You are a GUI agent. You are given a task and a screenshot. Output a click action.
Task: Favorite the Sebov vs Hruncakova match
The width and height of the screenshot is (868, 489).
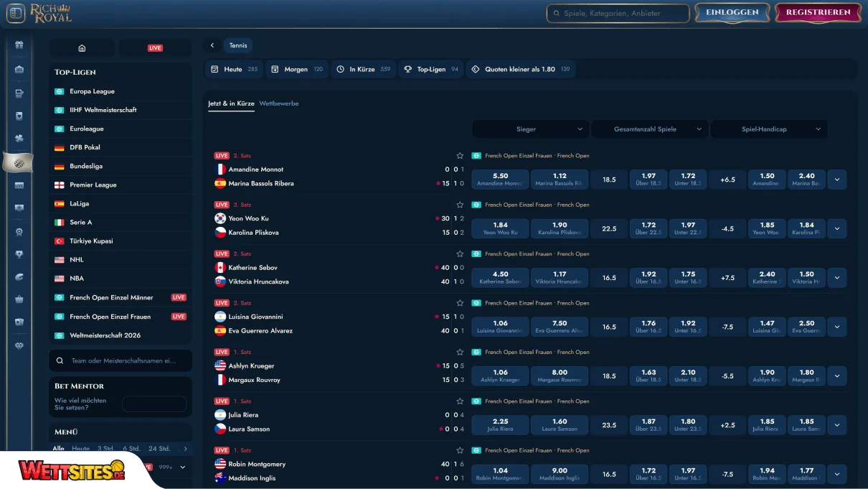coord(460,254)
